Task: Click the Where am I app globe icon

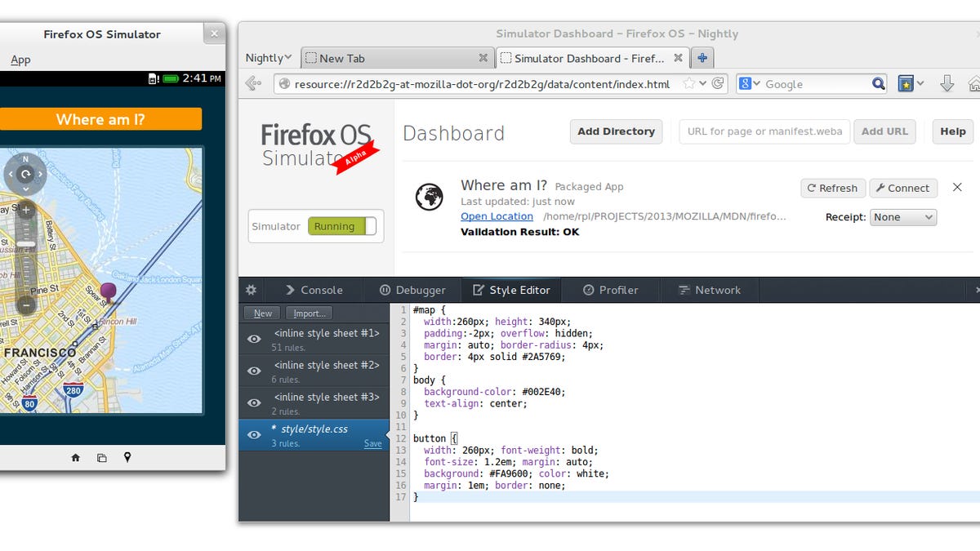Action: click(430, 197)
